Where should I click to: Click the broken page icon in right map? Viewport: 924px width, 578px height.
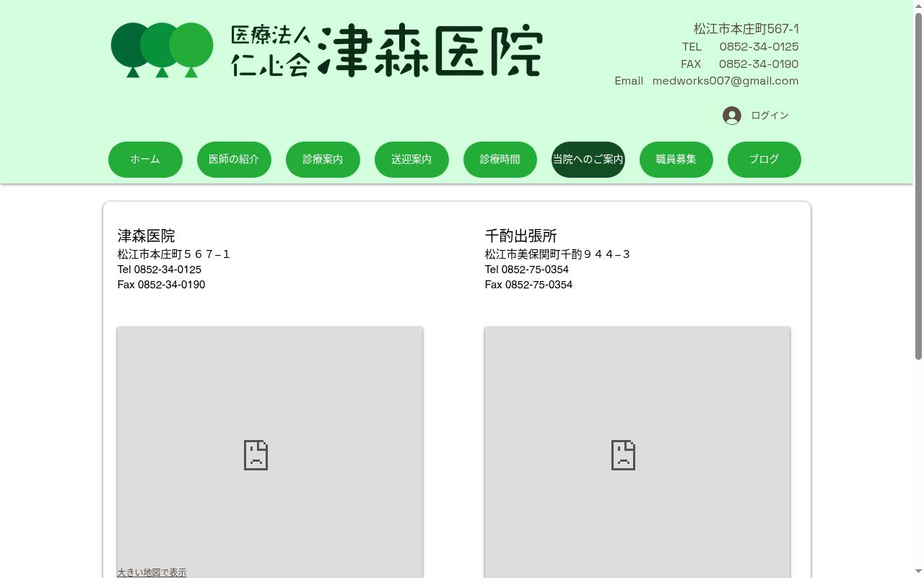coord(623,455)
